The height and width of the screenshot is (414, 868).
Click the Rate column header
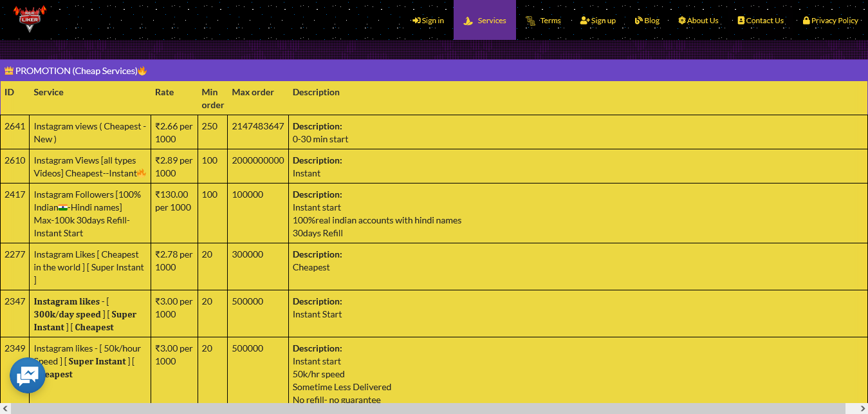[x=164, y=92]
